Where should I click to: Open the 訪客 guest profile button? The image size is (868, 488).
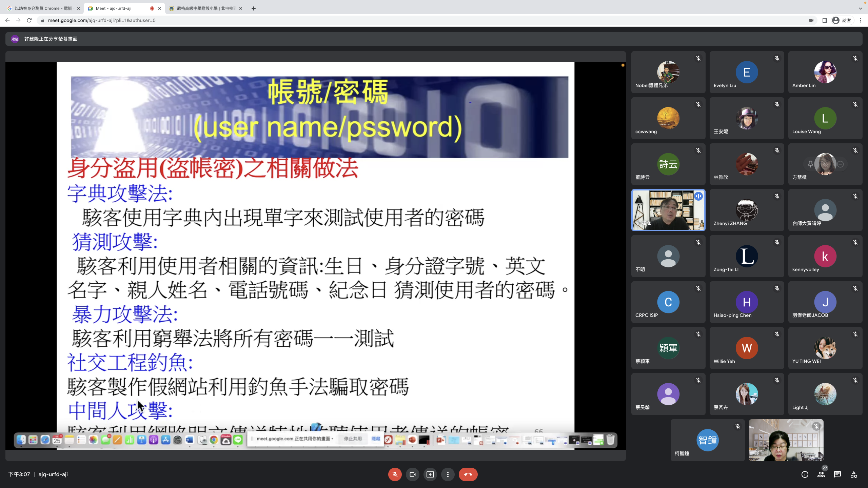[842, 20]
